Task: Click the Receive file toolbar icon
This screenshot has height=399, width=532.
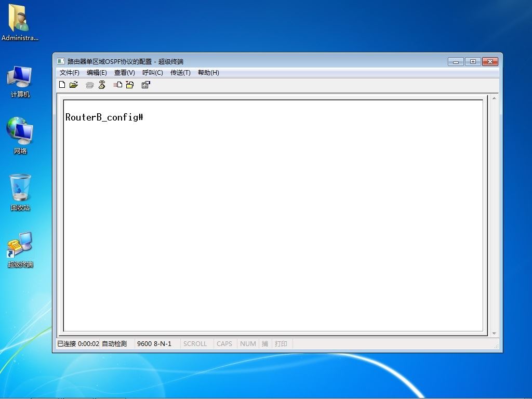Action: point(130,85)
